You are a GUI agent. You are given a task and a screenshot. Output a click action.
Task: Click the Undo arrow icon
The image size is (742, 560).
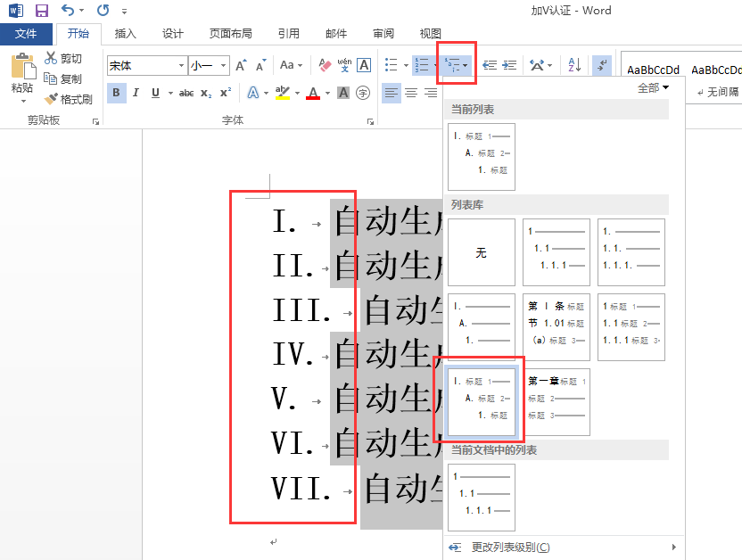tap(68, 10)
